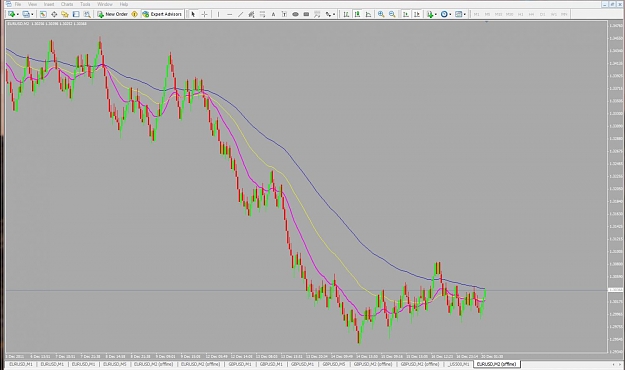The image size is (625, 370).
Task: Select the H1 timeframe button
Action: pyautogui.click(x=521, y=14)
